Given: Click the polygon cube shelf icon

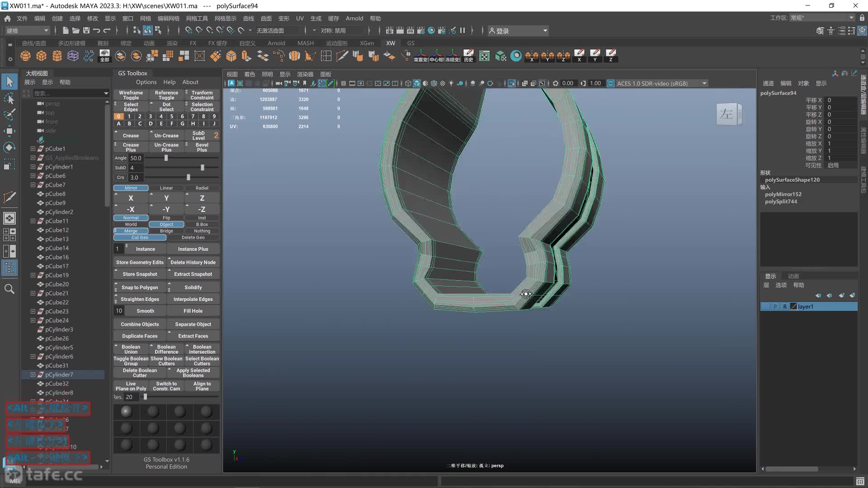Looking at the screenshot, I should [42, 56].
